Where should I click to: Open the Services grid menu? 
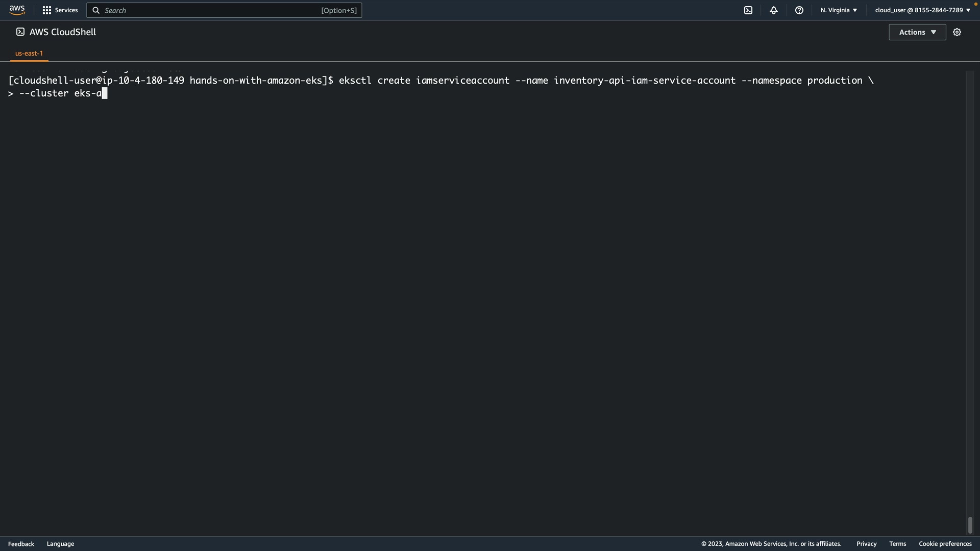[x=47, y=10]
